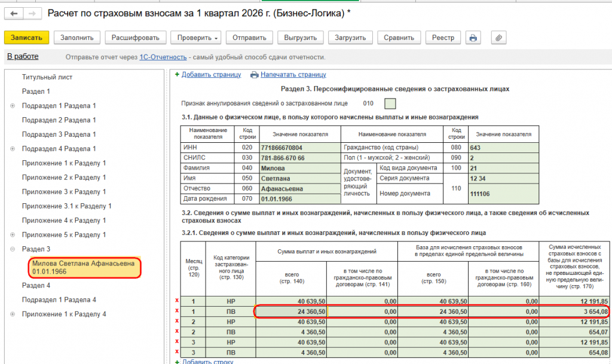Viewport: 612px width, 364px height.
Task: Click the document number field 111106
Action: (503, 194)
